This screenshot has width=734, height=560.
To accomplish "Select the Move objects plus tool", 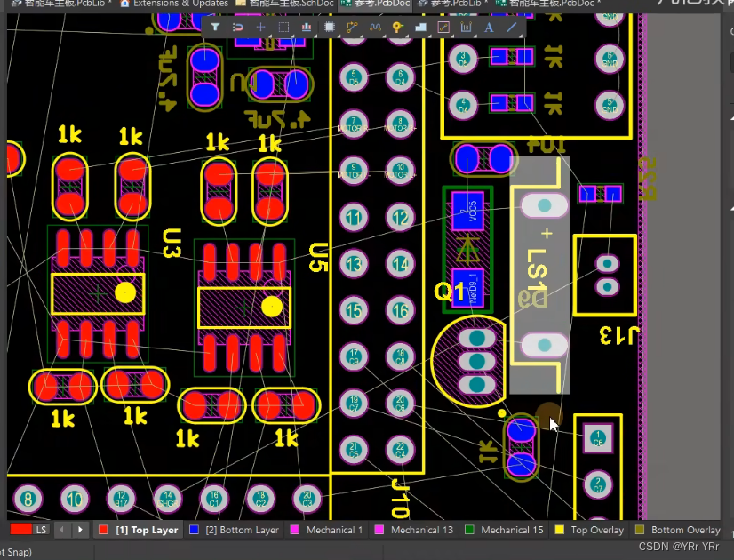I will point(260,28).
